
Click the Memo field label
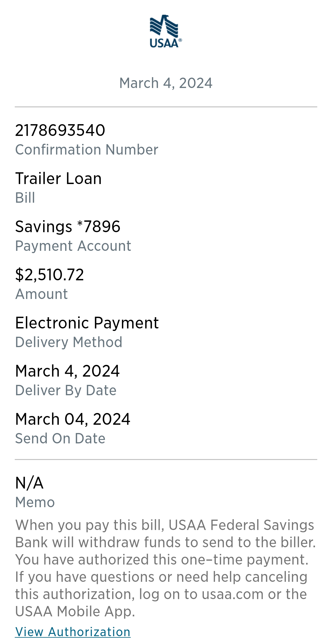[35, 502]
